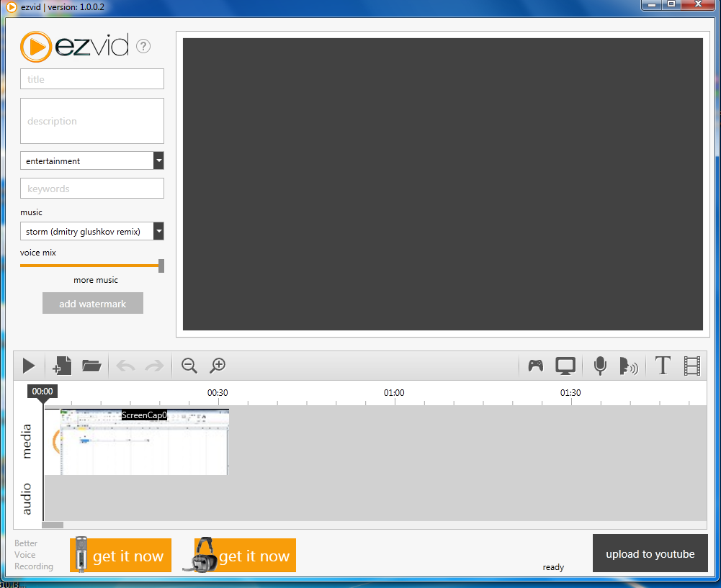Click the 00:30 mark on timeline ruler
The image size is (721, 588).
click(218, 393)
